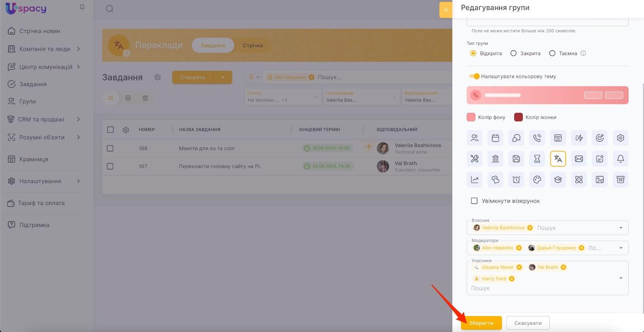Viewport: 644px width, 332px height.
Task: Open the Власник dropdown arrow
Action: coord(621,228)
